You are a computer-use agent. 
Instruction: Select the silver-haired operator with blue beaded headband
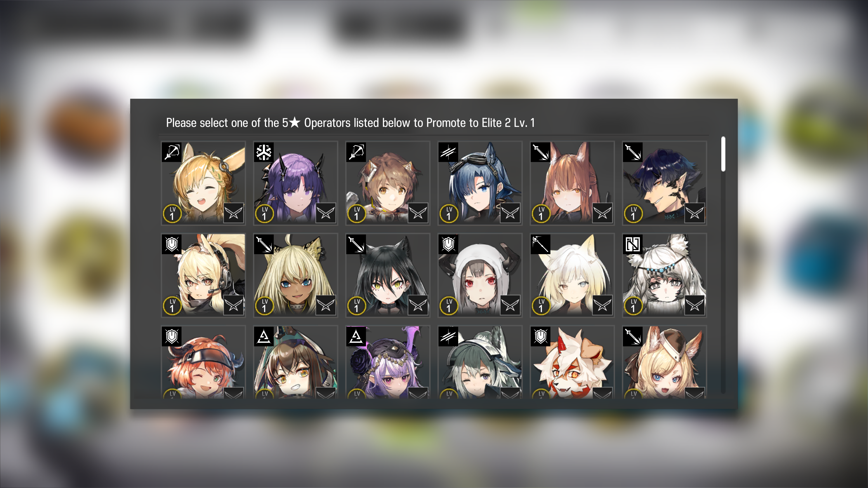click(x=664, y=275)
